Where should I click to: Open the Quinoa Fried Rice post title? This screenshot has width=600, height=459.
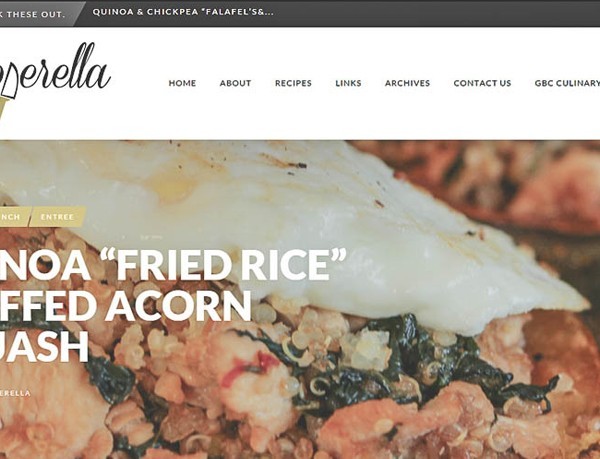173,306
